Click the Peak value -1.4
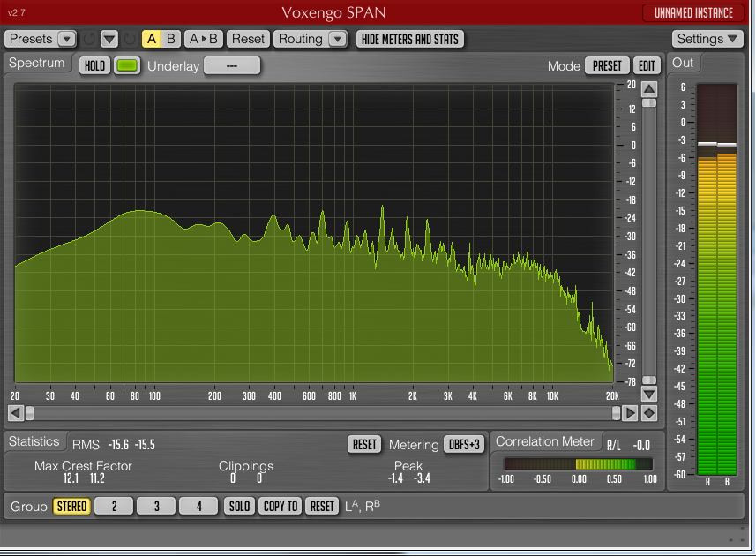This screenshot has height=557, width=756. click(x=395, y=478)
